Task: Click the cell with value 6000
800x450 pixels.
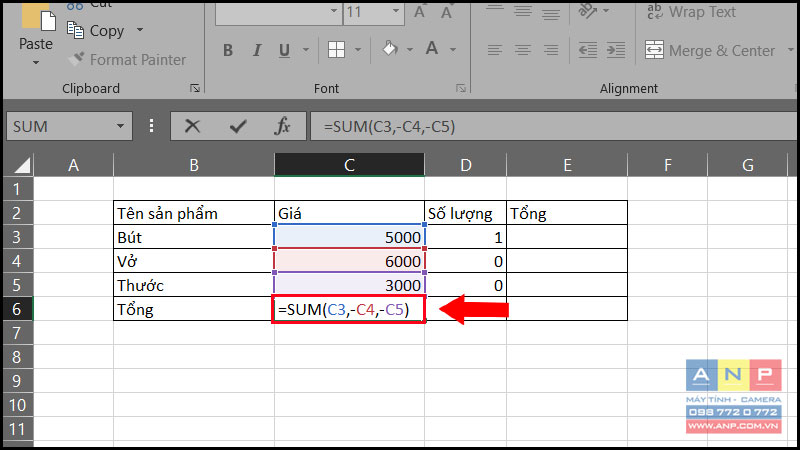Action: coord(349,261)
